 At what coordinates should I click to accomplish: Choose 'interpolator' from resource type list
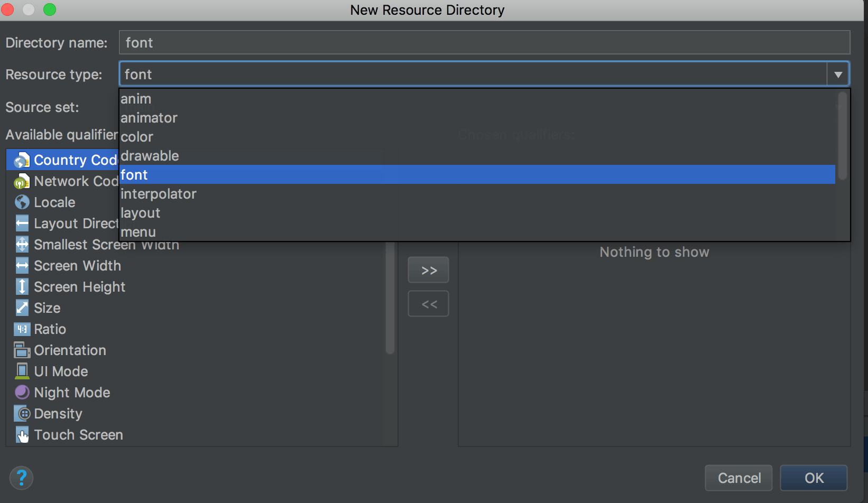click(x=158, y=194)
